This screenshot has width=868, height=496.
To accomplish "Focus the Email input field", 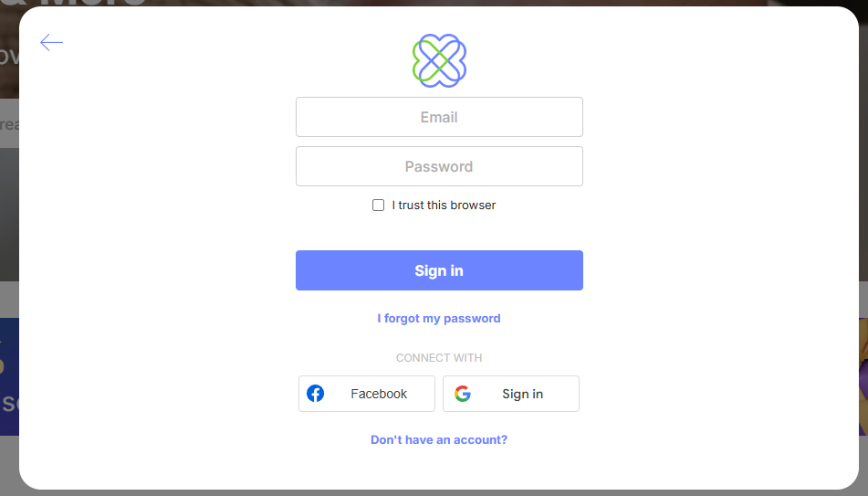I will pyautogui.click(x=439, y=117).
